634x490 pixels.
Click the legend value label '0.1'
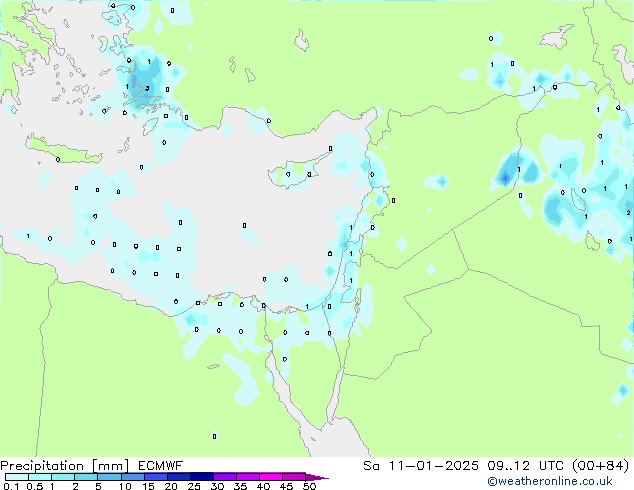click(x=11, y=486)
